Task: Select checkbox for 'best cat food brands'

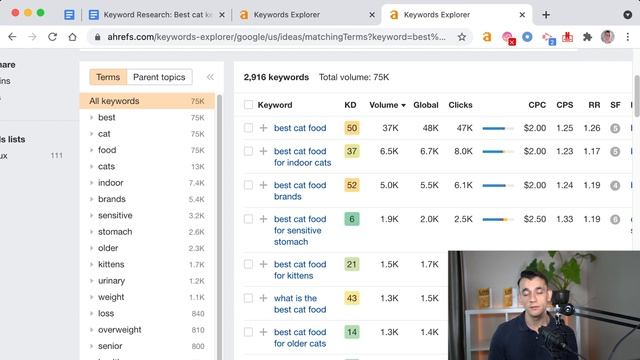Action: click(248, 185)
